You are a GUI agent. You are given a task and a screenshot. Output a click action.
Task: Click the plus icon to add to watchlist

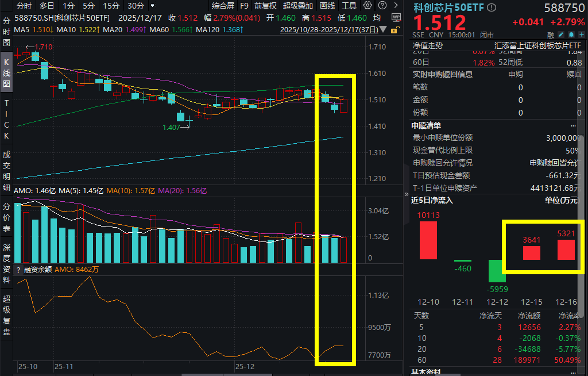pos(581,35)
